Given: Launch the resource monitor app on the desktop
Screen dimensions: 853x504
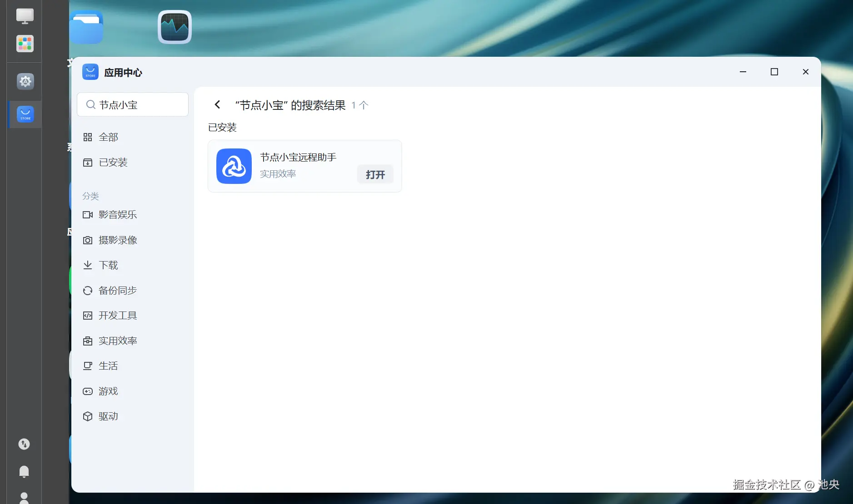Looking at the screenshot, I should [x=174, y=27].
